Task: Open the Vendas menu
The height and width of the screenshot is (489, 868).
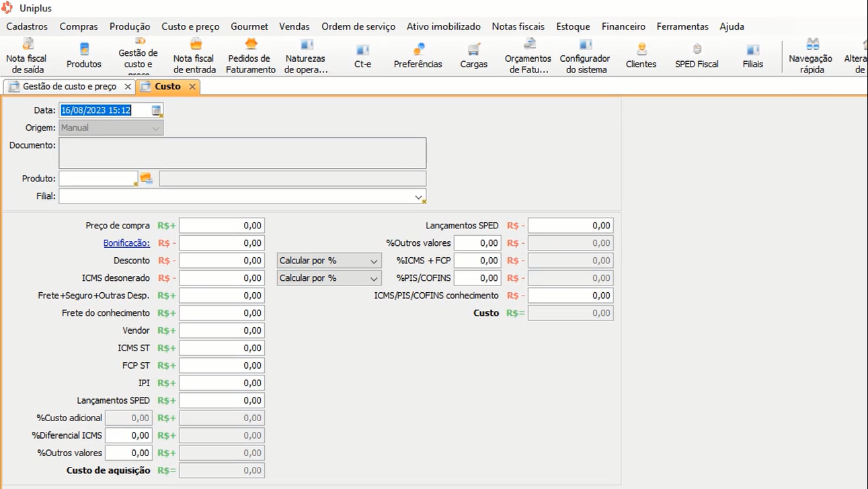Action: 294,27
